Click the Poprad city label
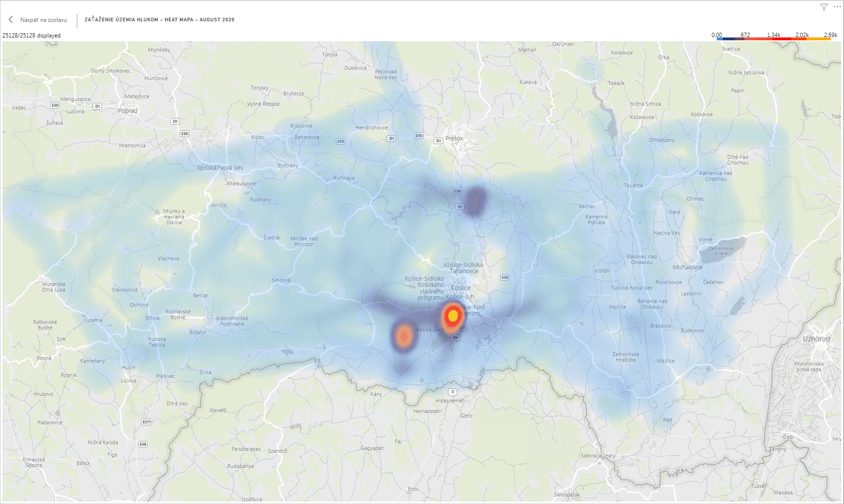 tap(128, 111)
